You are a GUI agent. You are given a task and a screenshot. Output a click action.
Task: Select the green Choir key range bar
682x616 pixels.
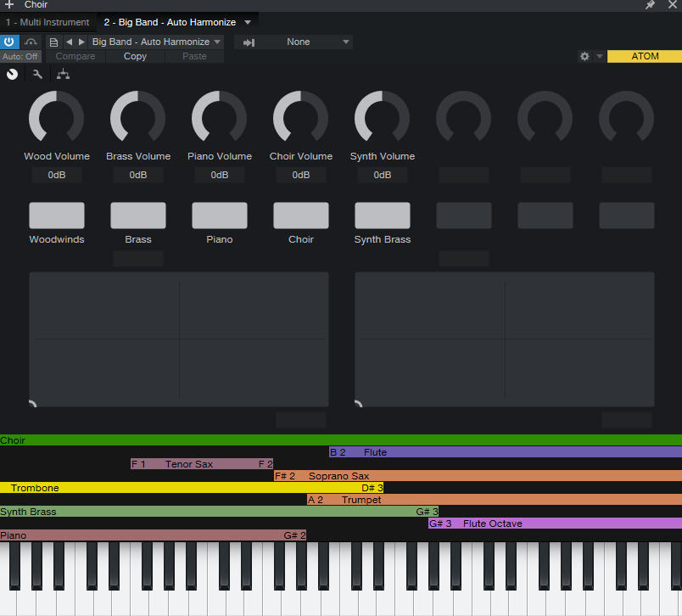341,440
